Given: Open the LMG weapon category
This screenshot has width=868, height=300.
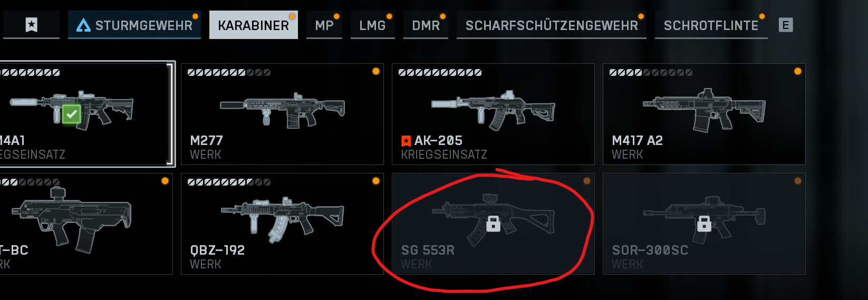Looking at the screenshot, I should (373, 25).
